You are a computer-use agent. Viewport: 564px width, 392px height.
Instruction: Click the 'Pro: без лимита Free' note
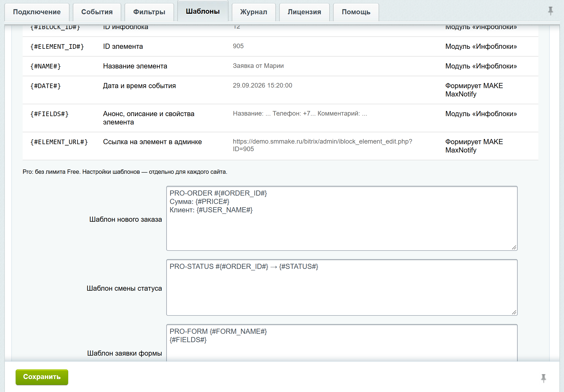coord(125,172)
